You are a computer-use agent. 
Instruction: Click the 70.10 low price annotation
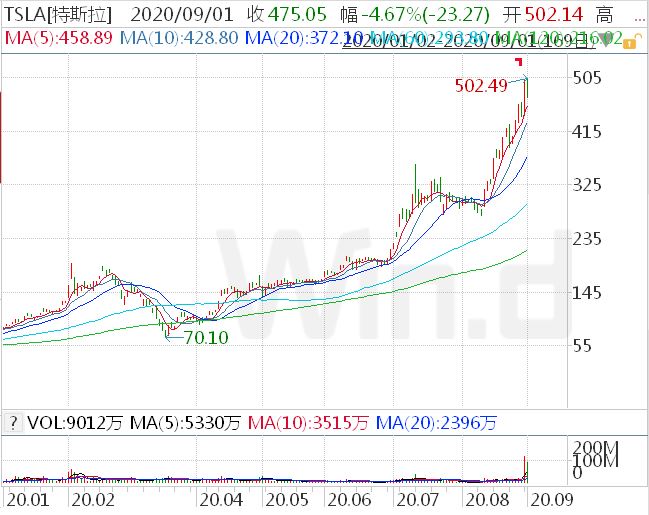206,338
